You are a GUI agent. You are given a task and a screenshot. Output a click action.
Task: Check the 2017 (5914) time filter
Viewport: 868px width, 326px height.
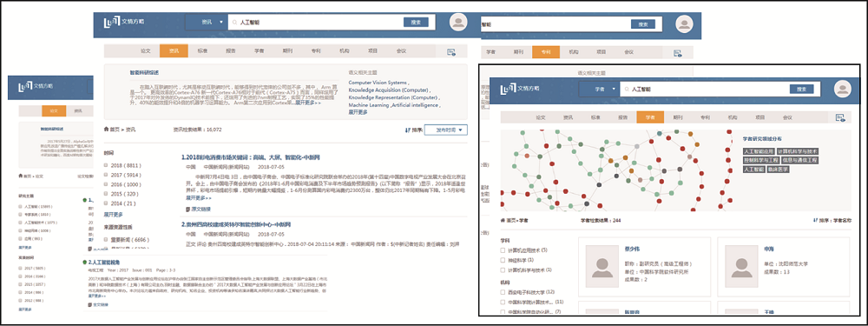point(106,176)
